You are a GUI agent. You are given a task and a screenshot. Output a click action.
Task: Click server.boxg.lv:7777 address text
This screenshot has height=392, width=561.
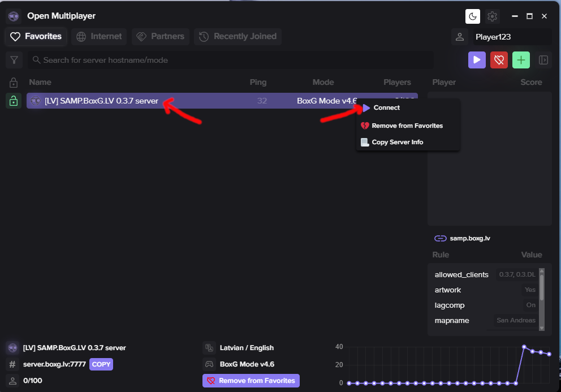tap(54, 364)
